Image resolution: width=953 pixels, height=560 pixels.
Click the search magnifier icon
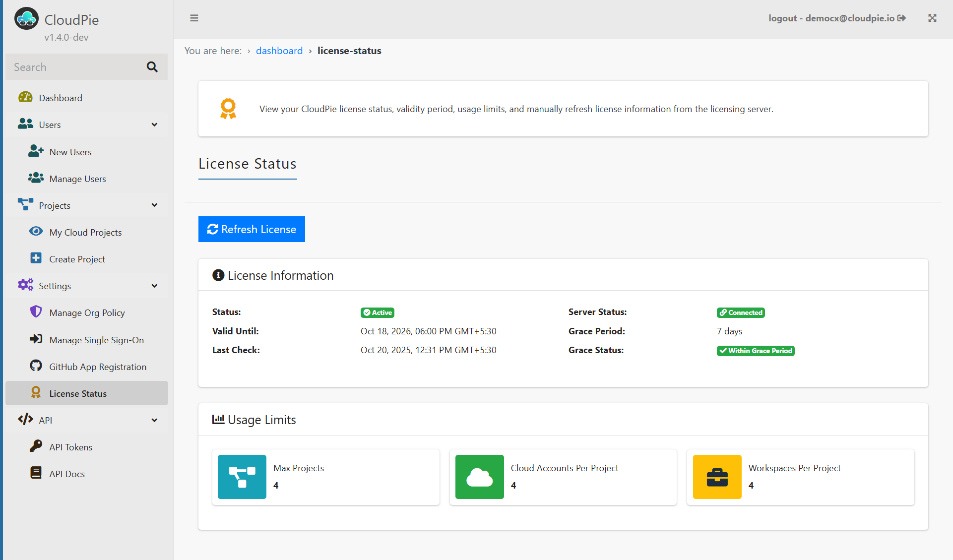click(x=152, y=67)
